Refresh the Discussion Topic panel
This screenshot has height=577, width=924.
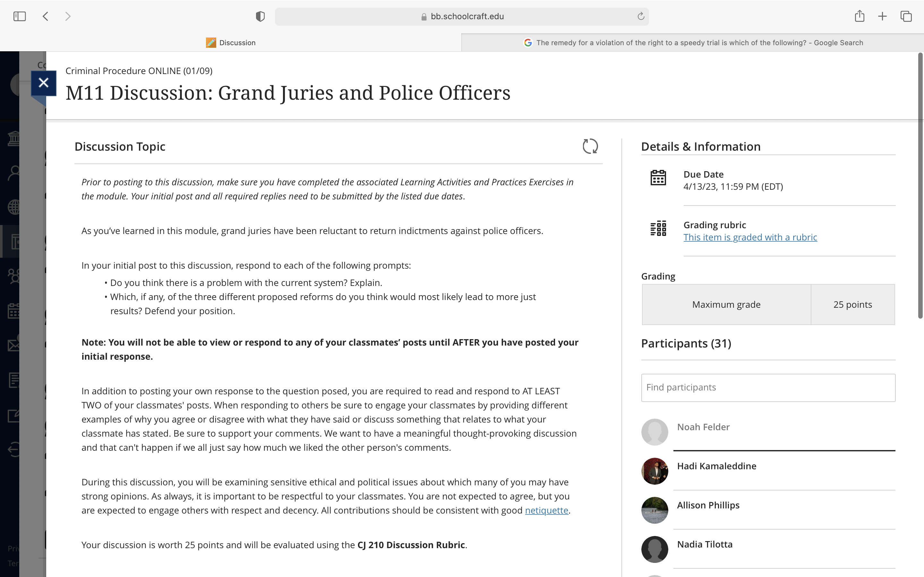pyautogui.click(x=591, y=146)
